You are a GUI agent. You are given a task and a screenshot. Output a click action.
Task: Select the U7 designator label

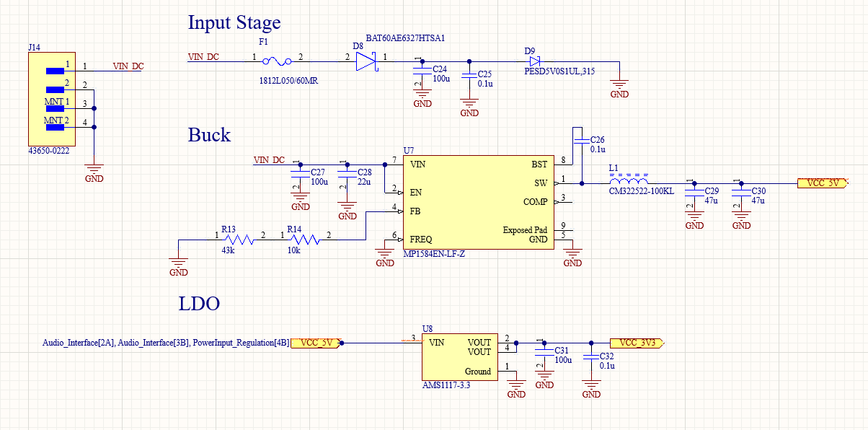click(x=409, y=150)
